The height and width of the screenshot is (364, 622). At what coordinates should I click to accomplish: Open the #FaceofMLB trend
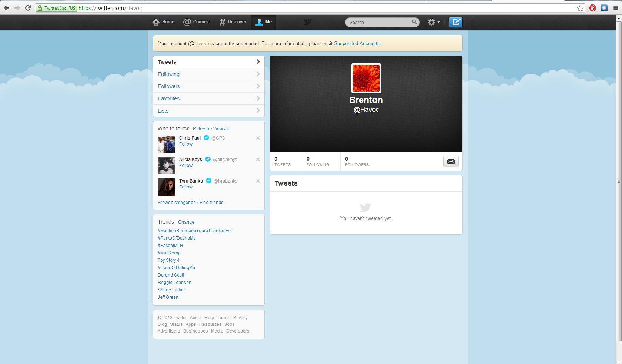[170, 246]
